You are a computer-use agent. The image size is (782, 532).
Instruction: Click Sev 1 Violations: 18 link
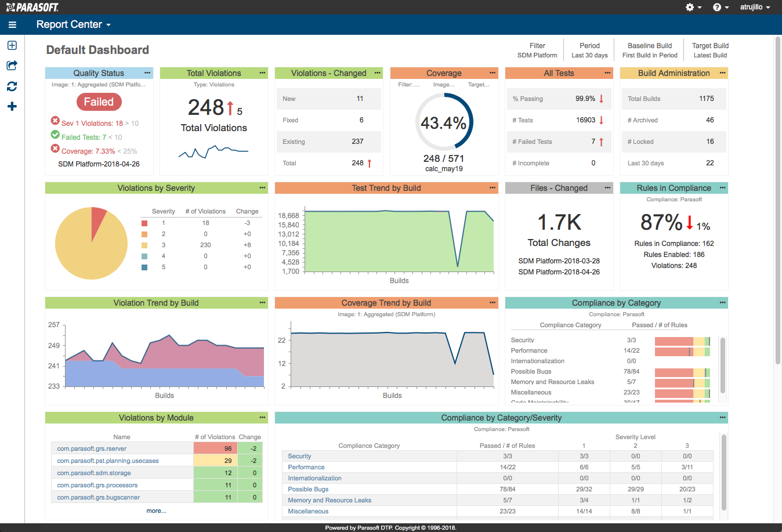pos(92,123)
